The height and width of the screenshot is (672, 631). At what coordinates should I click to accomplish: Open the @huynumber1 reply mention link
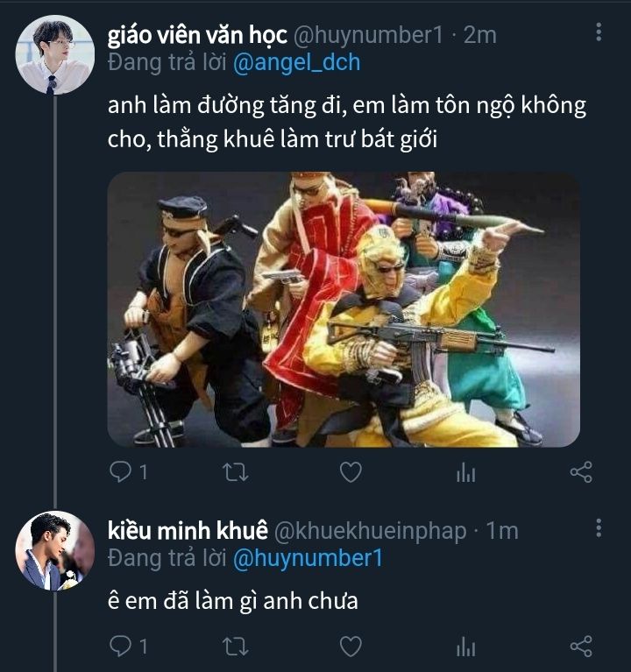click(x=307, y=558)
